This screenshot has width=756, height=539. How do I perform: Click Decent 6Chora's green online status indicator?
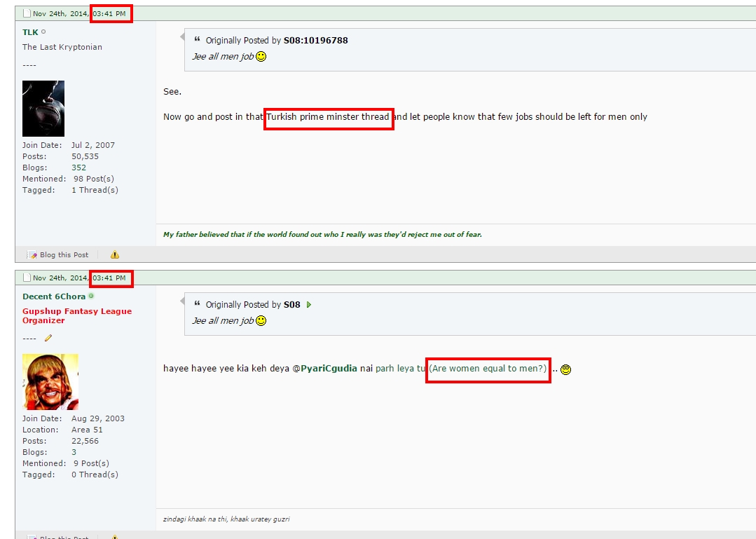click(x=91, y=296)
